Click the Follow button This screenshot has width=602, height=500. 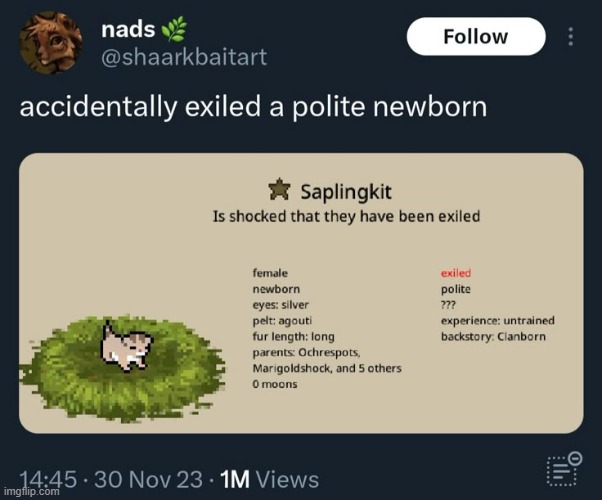coord(475,37)
